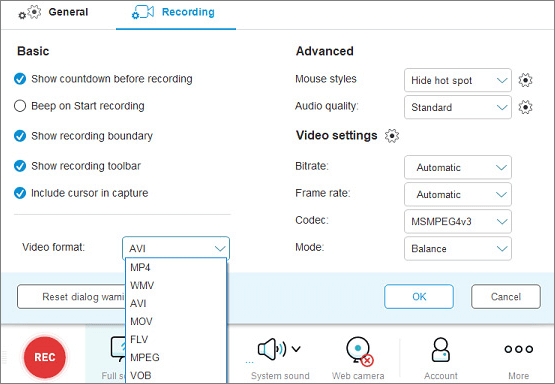
Task: Start recording with the REC button
Action: pyautogui.click(x=45, y=357)
